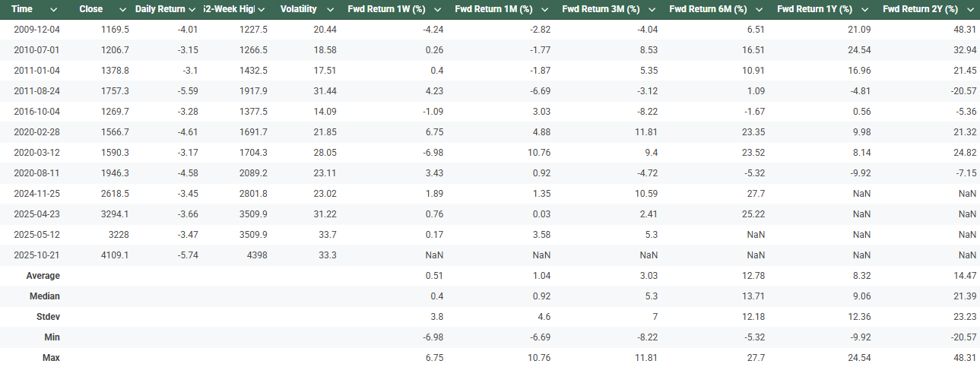This screenshot has height=367, width=980.
Task: Open the Fwd Return 1M (%) dropdown arrow
Action: tap(544, 10)
